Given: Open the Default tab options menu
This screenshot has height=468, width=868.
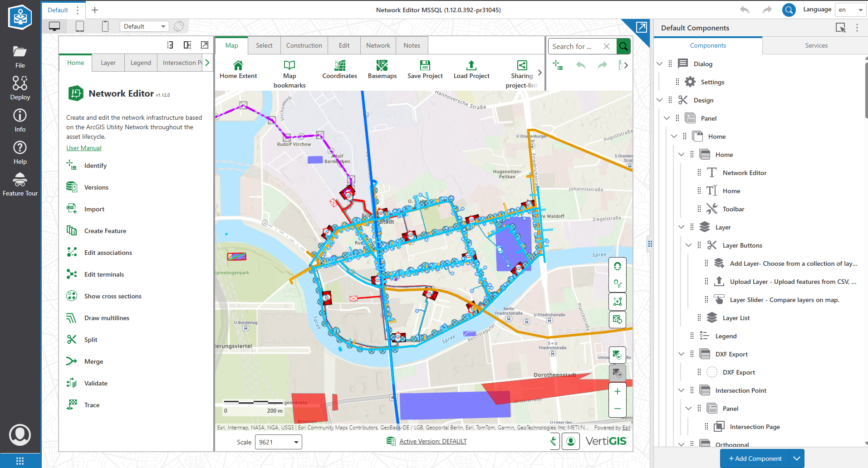Looking at the screenshot, I should [78, 10].
